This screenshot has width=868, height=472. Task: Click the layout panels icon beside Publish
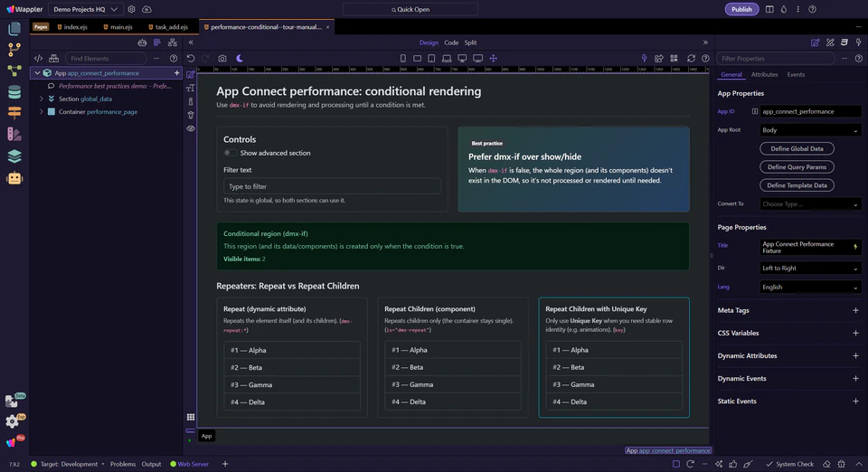(769, 9)
